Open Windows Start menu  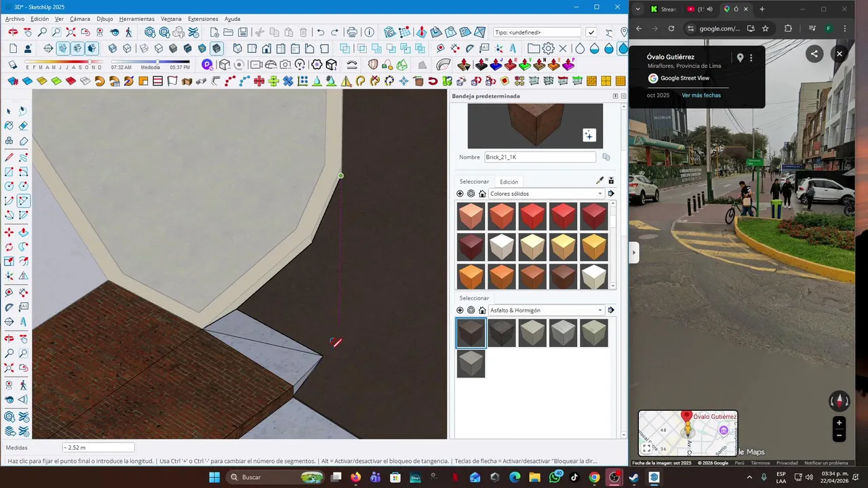point(214,477)
